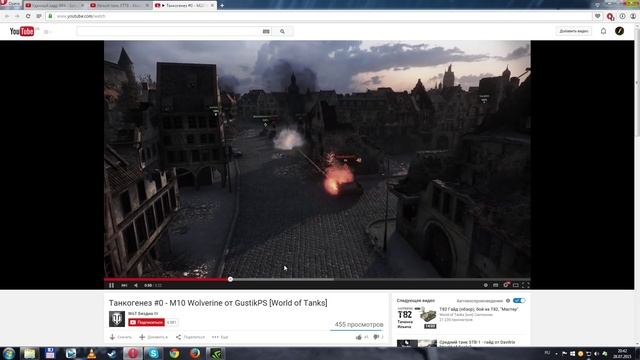Image resolution: width=640 pixels, height=360 pixels.
Task: Go forward in browser history
Action: click(17, 16)
